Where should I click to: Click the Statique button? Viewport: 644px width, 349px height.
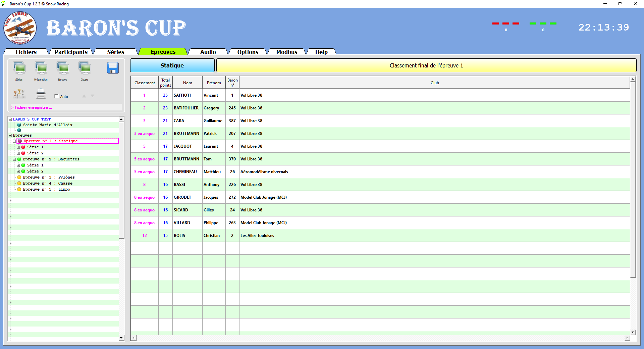(x=172, y=65)
